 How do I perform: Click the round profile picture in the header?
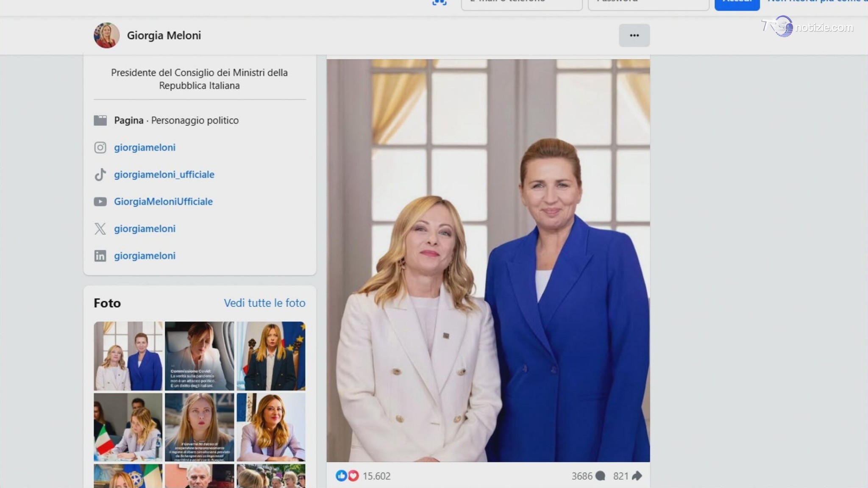click(x=106, y=35)
